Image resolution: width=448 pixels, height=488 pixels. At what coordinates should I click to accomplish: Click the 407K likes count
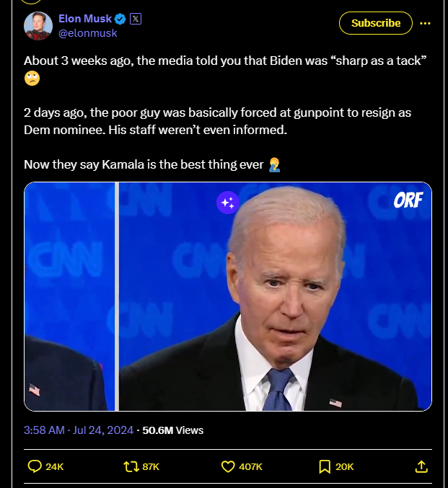250,466
